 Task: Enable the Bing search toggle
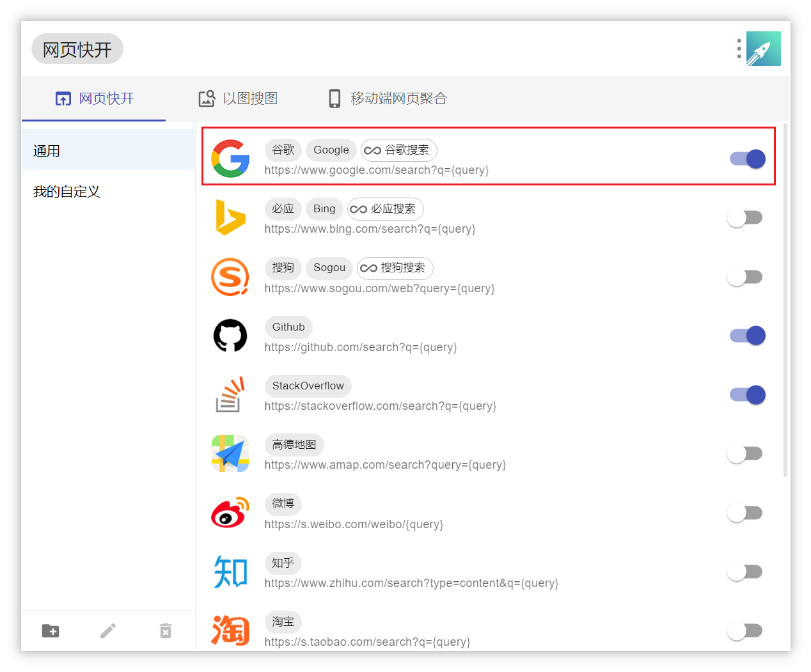point(745,217)
